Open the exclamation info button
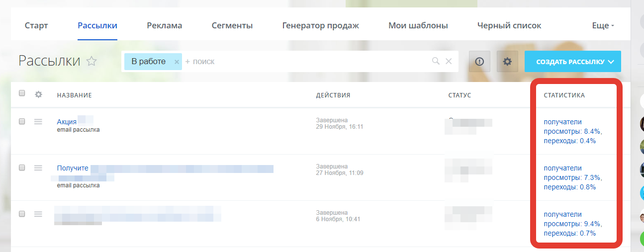Screen dimensions: 644x252 [479, 61]
